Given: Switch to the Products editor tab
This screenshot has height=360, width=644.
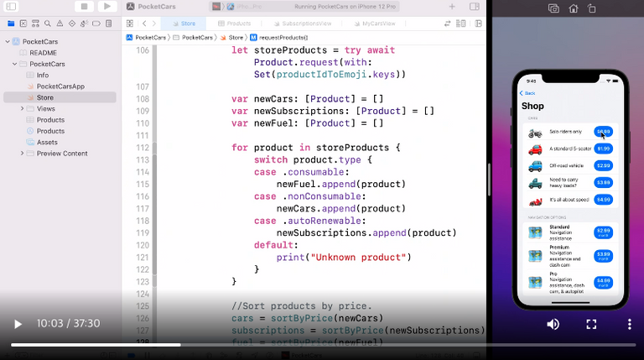Looking at the screenshot, I should pos(234,23).
